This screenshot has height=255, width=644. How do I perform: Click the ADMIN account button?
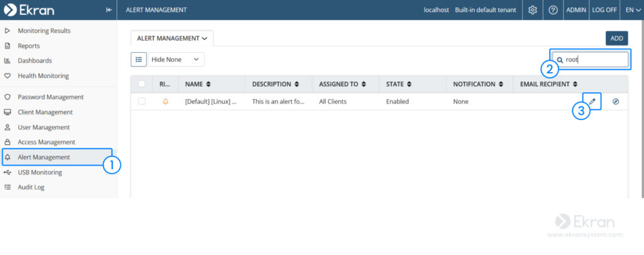576,10
